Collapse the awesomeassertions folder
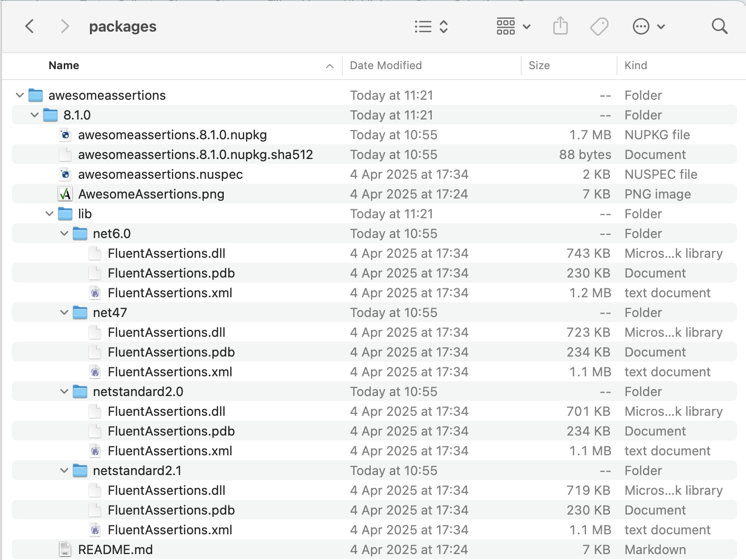 pos(19,95)
